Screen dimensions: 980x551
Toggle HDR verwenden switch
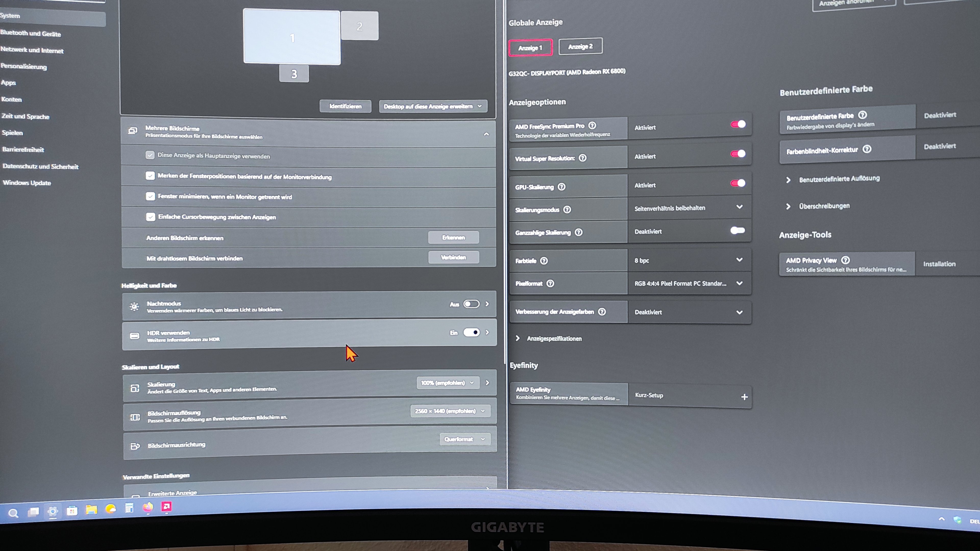(x=471, y=332)
